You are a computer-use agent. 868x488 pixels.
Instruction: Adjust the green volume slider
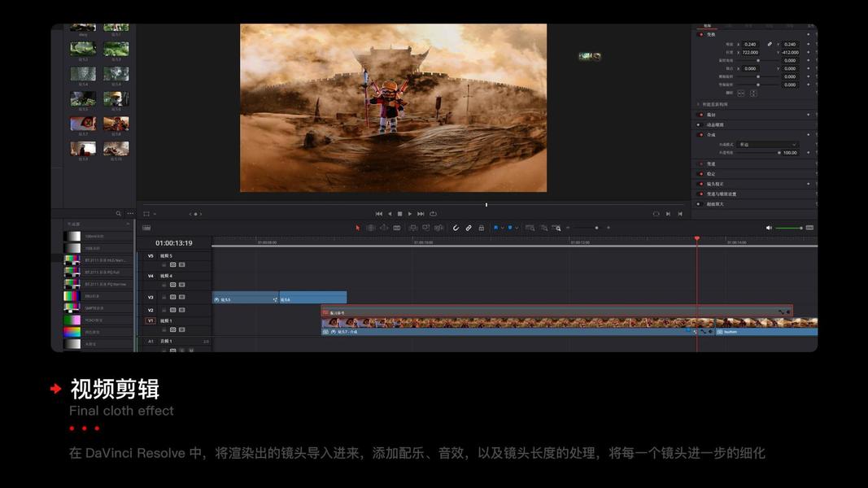pyautogui.click(x=789, y=228)
